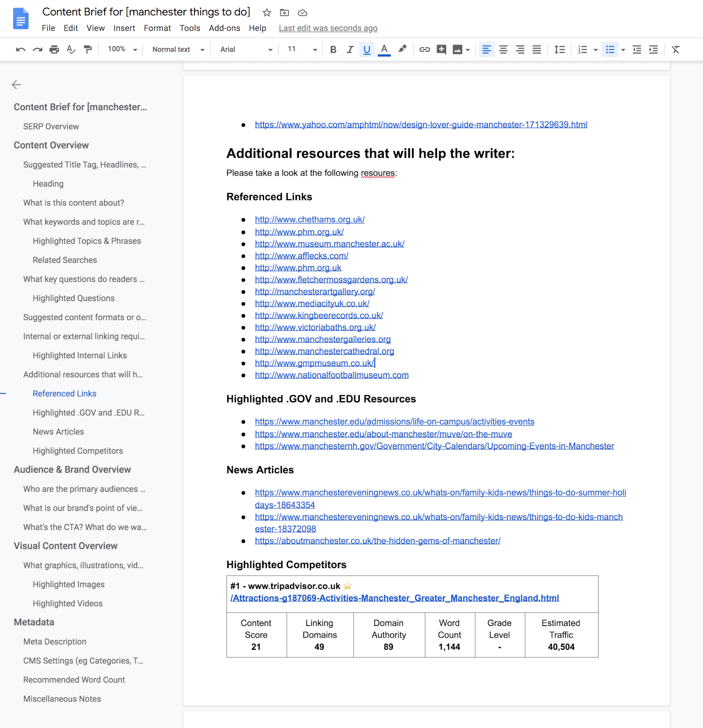This screenshot has width=703, height=728.
Task: Click the Add comment icon
Action: click(x=441, y=49)
